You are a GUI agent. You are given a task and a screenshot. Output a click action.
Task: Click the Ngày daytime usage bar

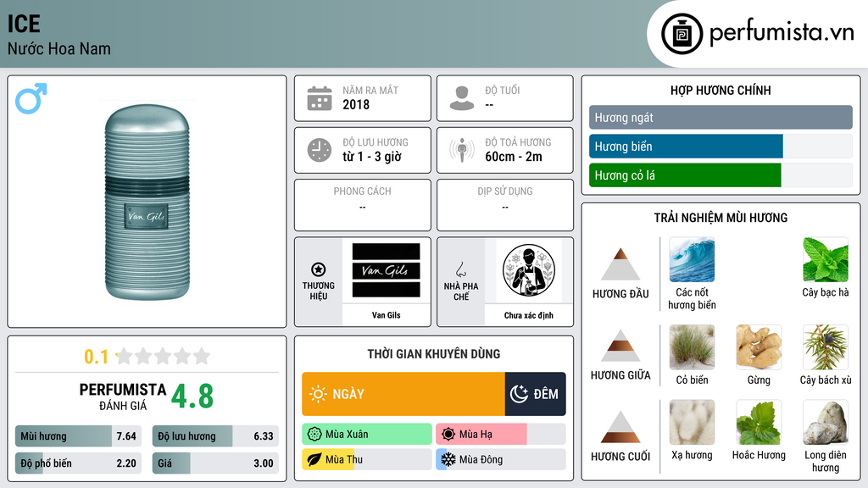click(x=403, y=394)
